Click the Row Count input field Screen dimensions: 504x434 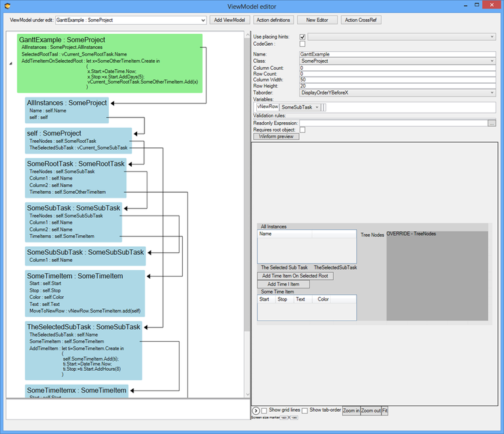[x=398, y=73]
